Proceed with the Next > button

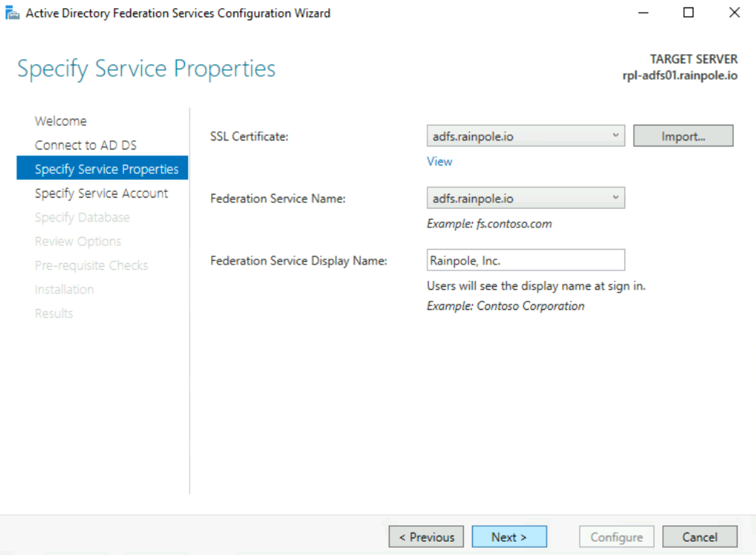coord(509,537)
